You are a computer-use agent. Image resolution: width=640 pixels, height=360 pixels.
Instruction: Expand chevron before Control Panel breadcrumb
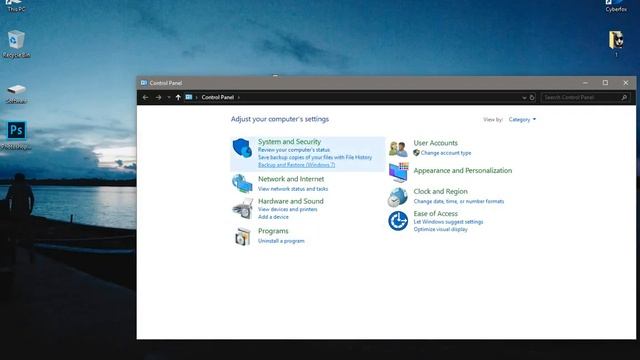pyautogui.click(x=196, y=98)
